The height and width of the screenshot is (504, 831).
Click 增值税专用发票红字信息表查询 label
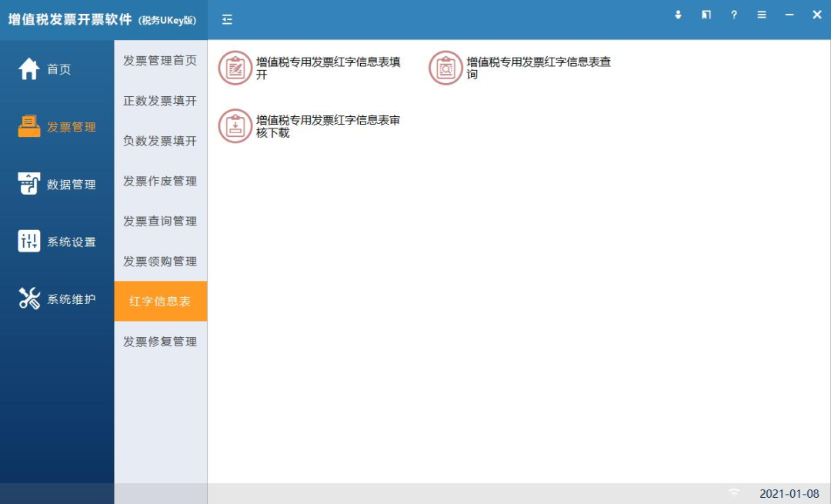click(539, 68)
